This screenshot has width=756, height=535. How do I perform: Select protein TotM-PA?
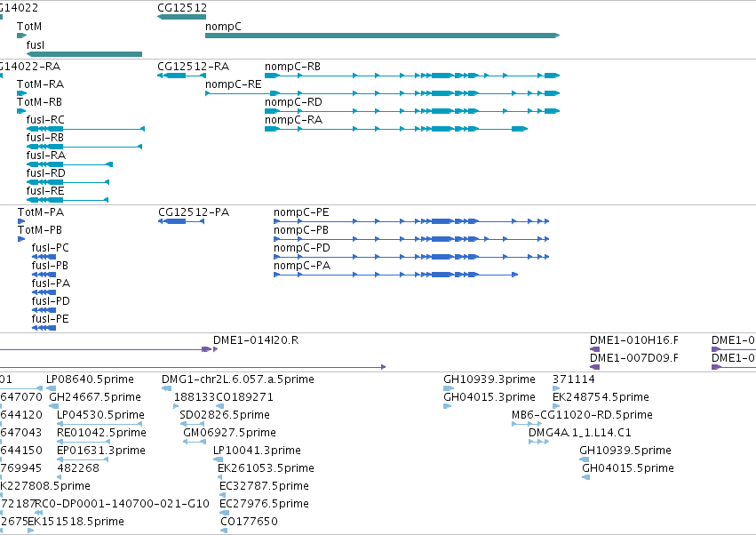tap(21, 221)
